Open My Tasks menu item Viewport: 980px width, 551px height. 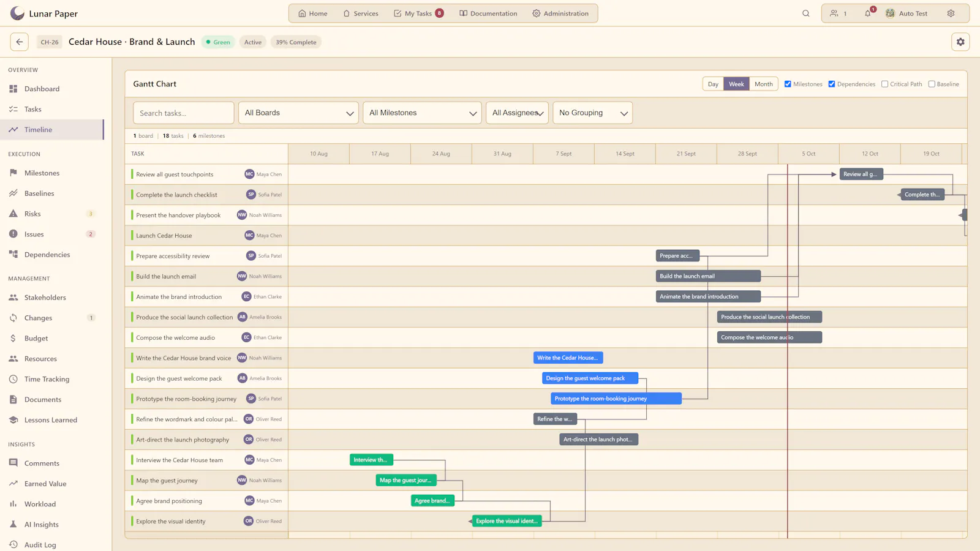(x=419, y=13)
